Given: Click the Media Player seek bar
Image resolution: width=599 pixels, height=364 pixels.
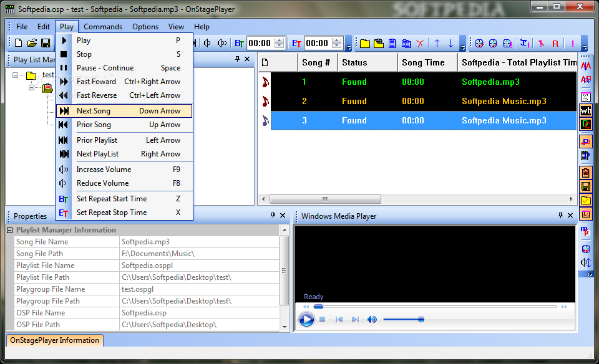Looking at the screenshot, I should tap(435, 307).
